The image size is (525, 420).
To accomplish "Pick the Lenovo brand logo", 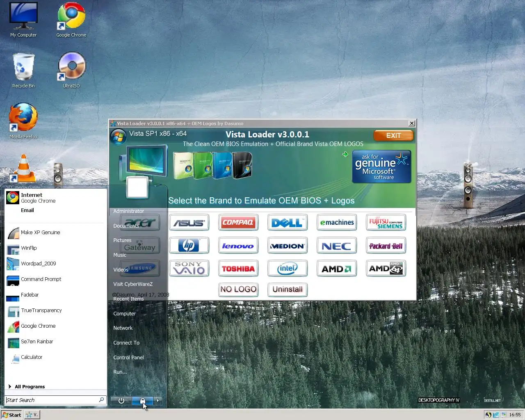I will [x=238, y=246].
